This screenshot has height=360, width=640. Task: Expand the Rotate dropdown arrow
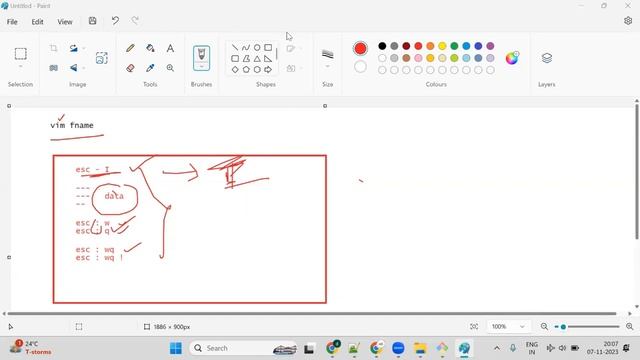point(84,49)
